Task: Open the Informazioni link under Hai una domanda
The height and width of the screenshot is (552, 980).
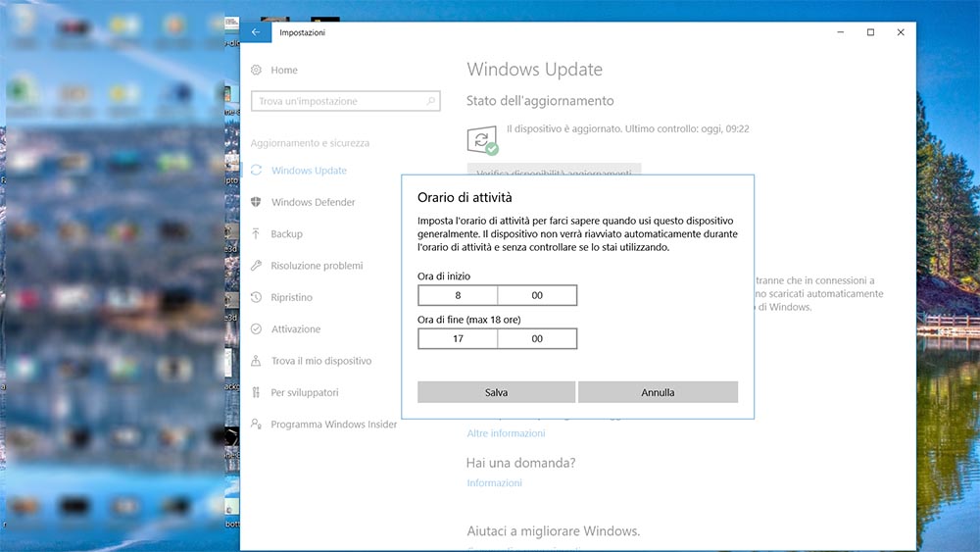Action: (x=494, y=482)
